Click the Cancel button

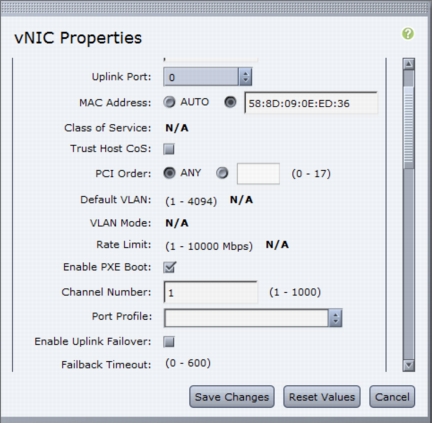point(392,397)
